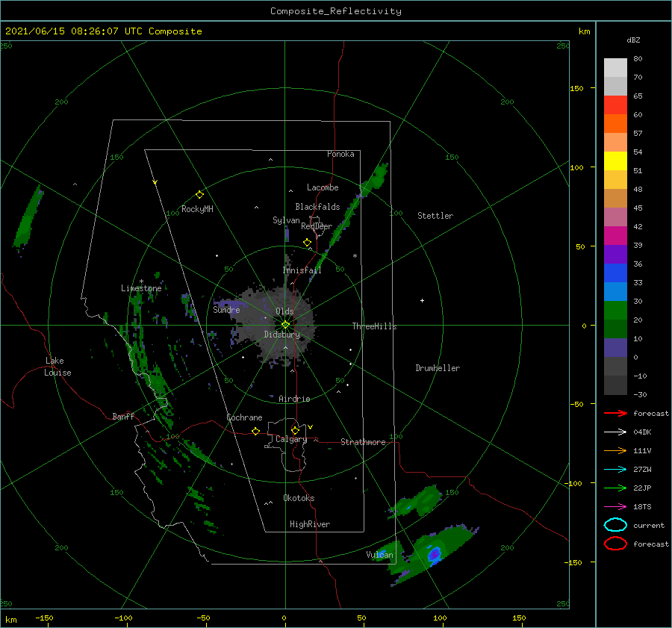672x628 pixels.
Task: Click the Airdrie city label
Action: (294, 399)
